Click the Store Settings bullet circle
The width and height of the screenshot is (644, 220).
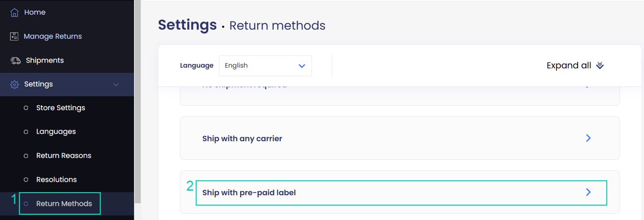(26, 108)
